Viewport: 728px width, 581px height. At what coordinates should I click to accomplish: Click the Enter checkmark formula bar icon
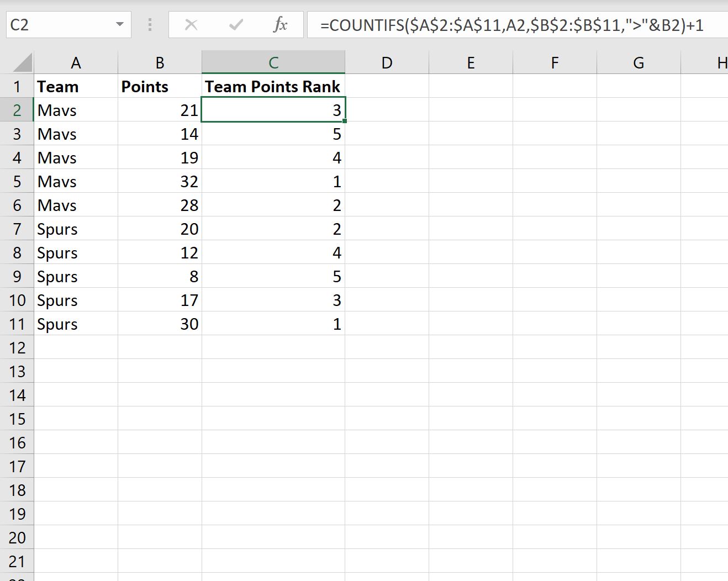236,25
